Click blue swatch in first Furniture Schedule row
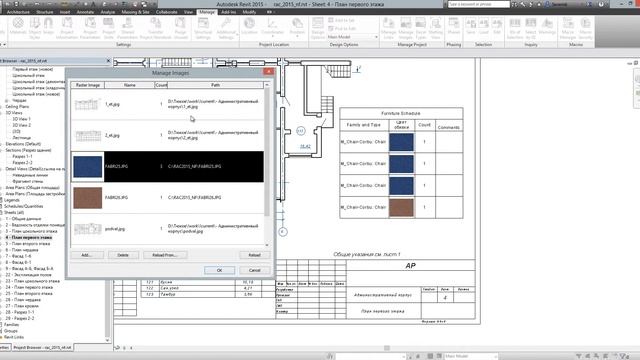The width and height of the screenshot is (640, 360). 401,142
